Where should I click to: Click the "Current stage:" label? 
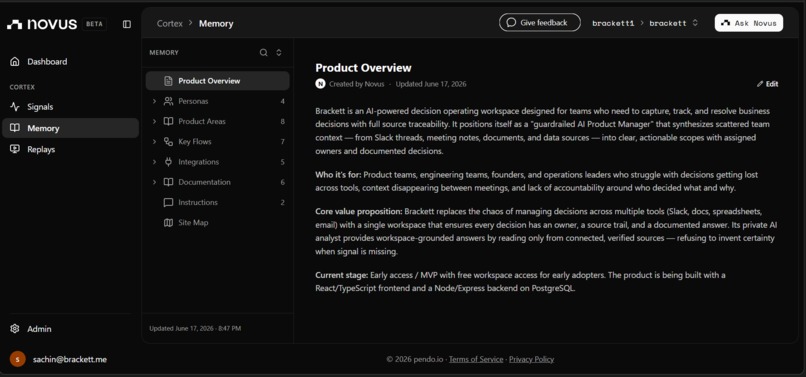(342, 275)
